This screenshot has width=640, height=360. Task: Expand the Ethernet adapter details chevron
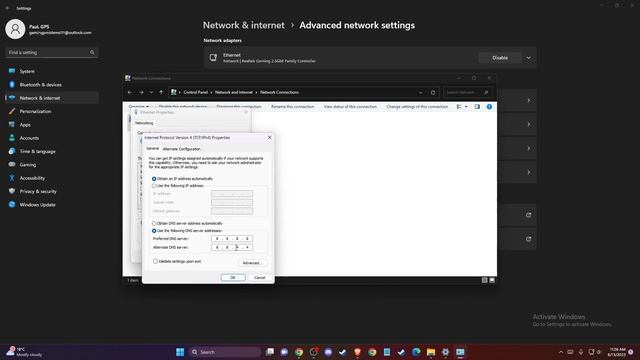coord(529,58)
